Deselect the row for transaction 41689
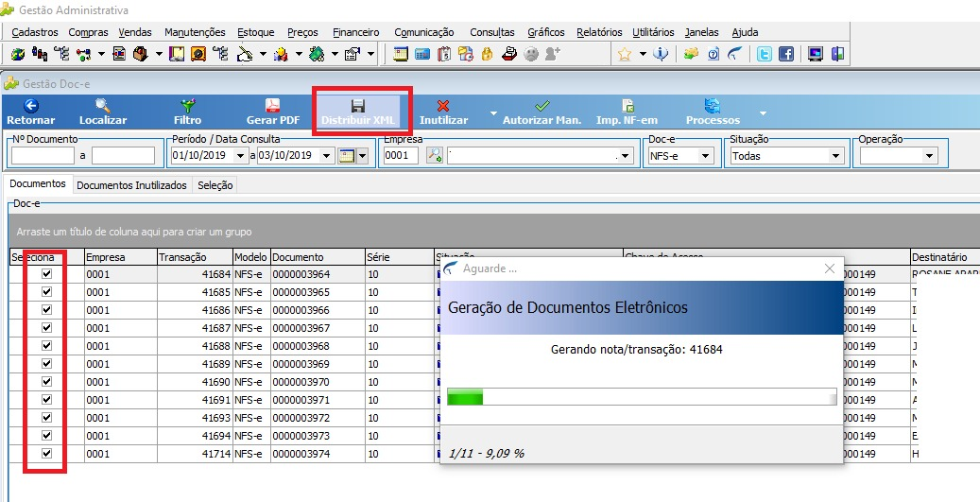Image resolution: width=980 pixels, height=502 pixels. [47, 364]
